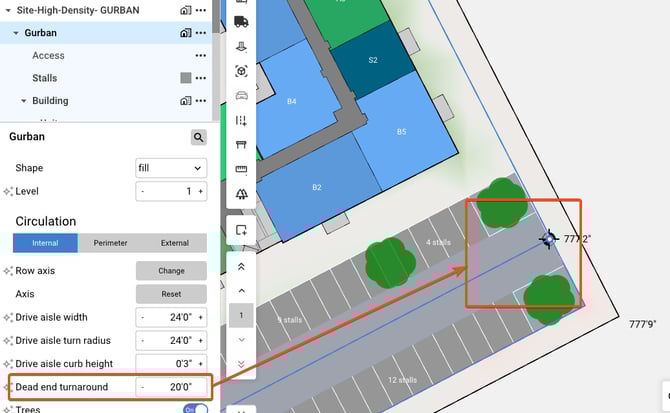Open the Stalls row three-dot menu
Screen dimensions: 670x413
[201, 77]
